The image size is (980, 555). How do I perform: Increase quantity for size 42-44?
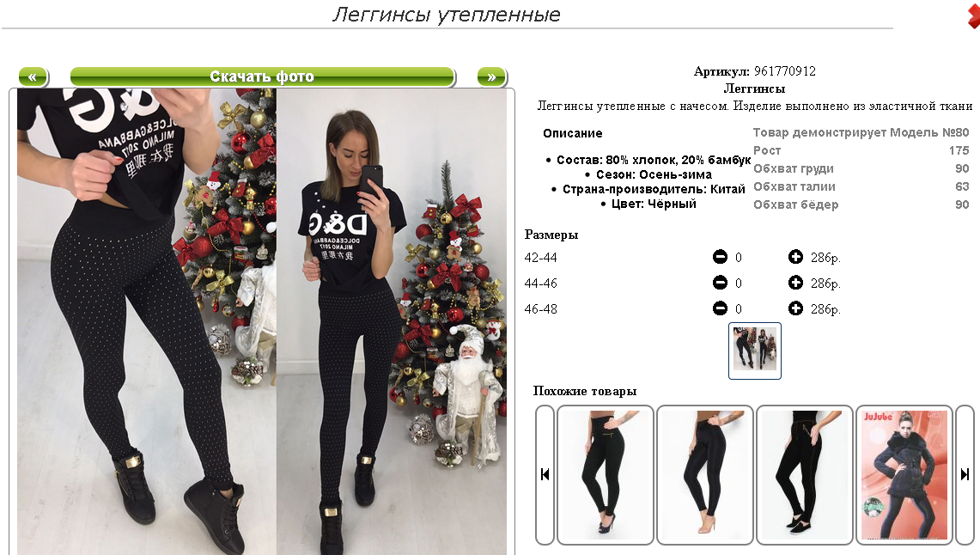[x=795, y=257]
